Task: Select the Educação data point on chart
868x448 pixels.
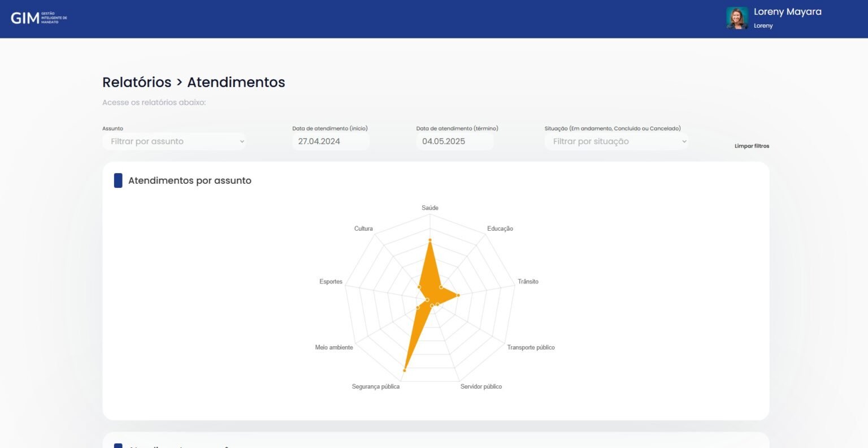Action: coord(441,287)
